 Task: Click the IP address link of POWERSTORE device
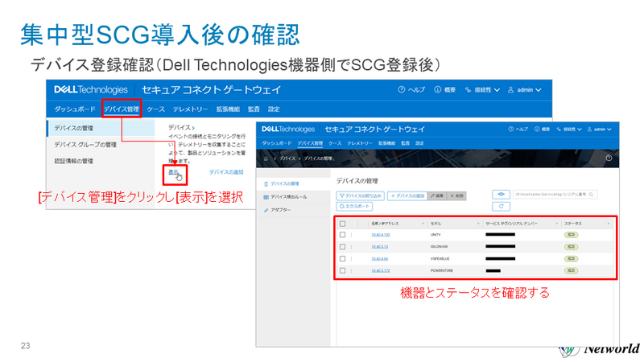pyautogui.click(x=380, y=270)
